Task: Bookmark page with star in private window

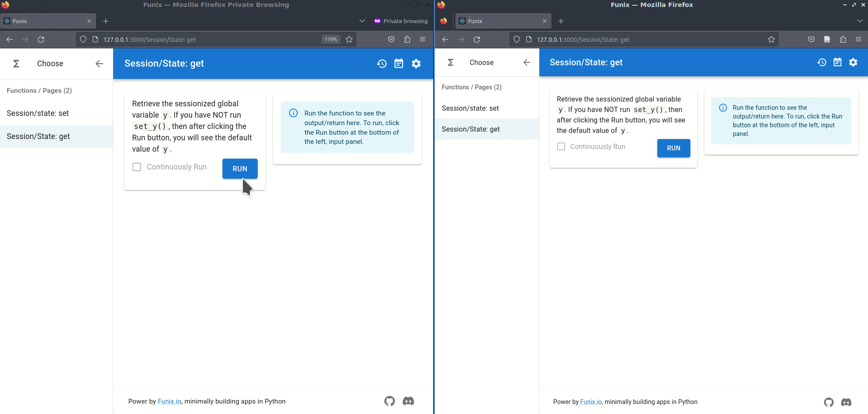Action: 349,40
